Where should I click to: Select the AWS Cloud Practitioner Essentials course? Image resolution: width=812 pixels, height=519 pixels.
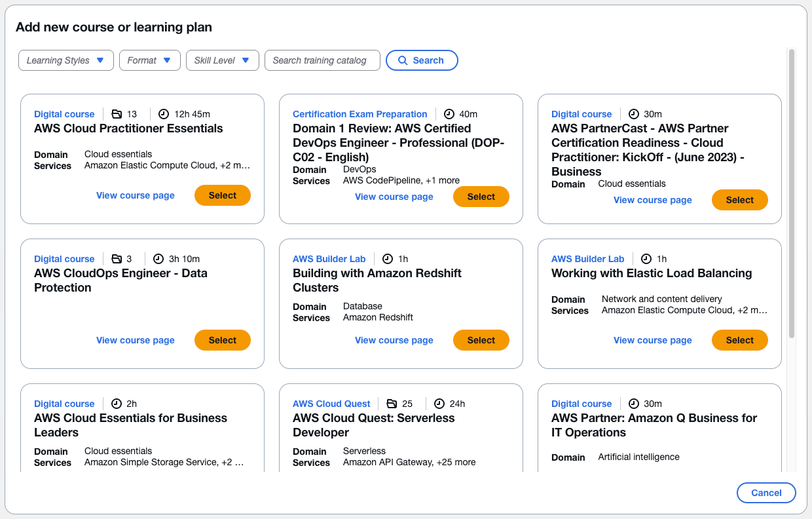point(222,195)
